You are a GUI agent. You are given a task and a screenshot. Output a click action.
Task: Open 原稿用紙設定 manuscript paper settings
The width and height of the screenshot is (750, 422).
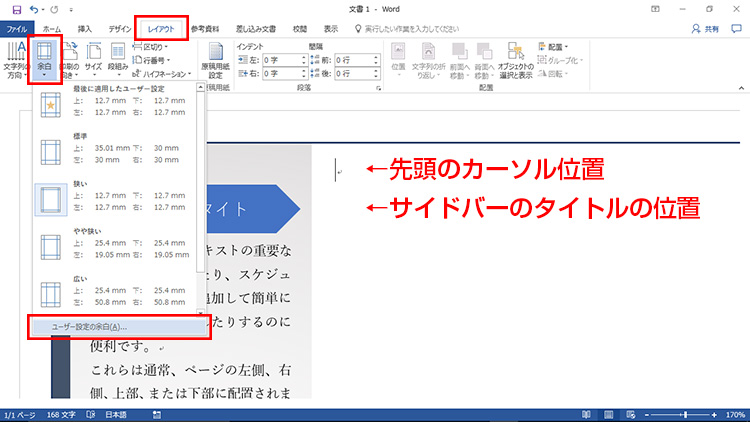217,62
